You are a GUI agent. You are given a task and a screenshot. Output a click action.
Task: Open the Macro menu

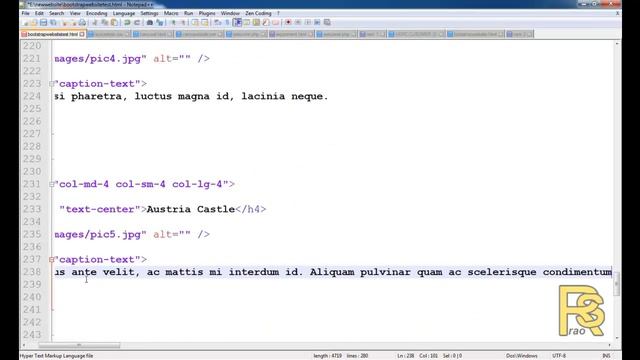coord(171,13)
